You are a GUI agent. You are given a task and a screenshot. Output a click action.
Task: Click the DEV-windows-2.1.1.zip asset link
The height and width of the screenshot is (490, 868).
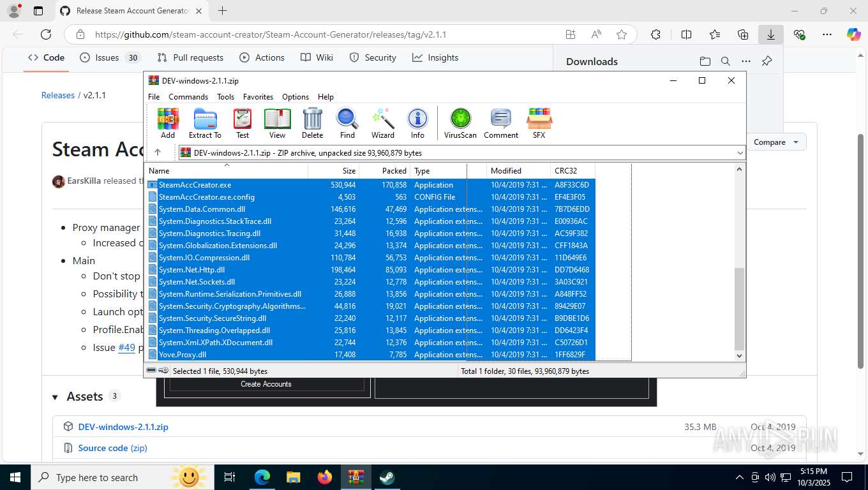[123, 427]
